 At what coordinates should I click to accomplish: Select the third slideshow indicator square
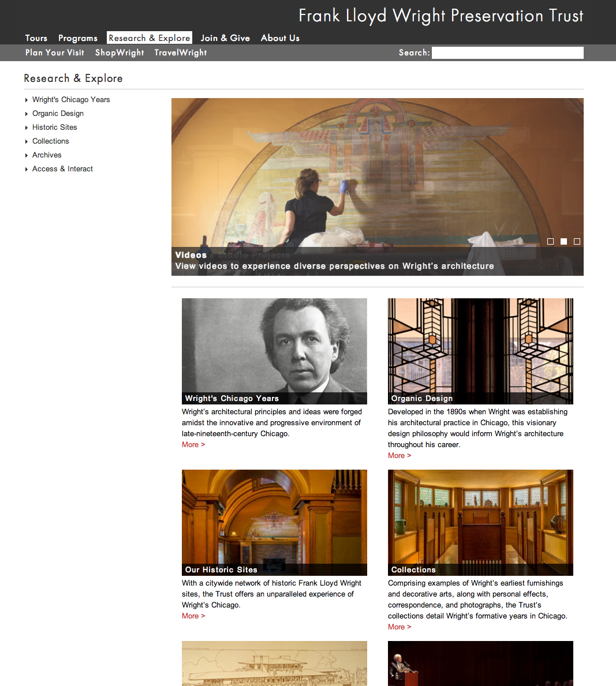coord(577,242)
